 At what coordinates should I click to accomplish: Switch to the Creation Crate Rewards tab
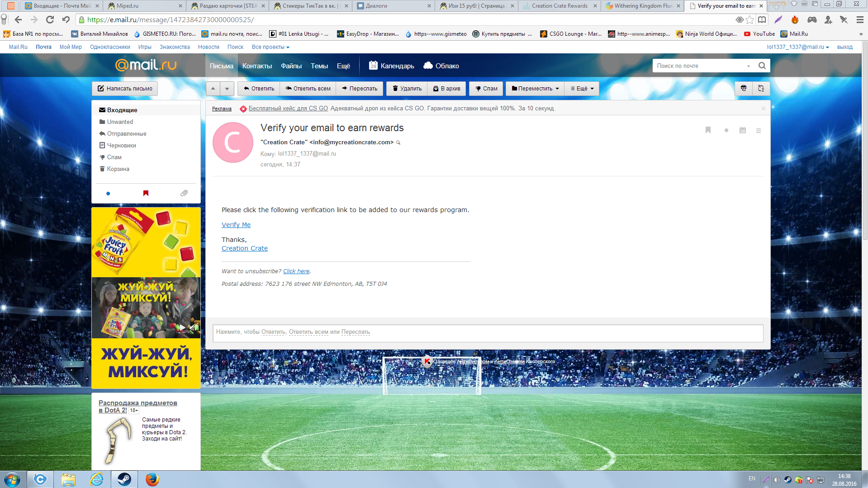559,6
